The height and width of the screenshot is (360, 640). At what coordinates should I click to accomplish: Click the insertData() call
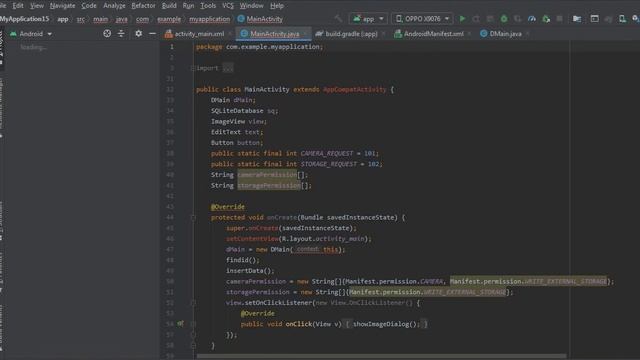coord(250,271)
